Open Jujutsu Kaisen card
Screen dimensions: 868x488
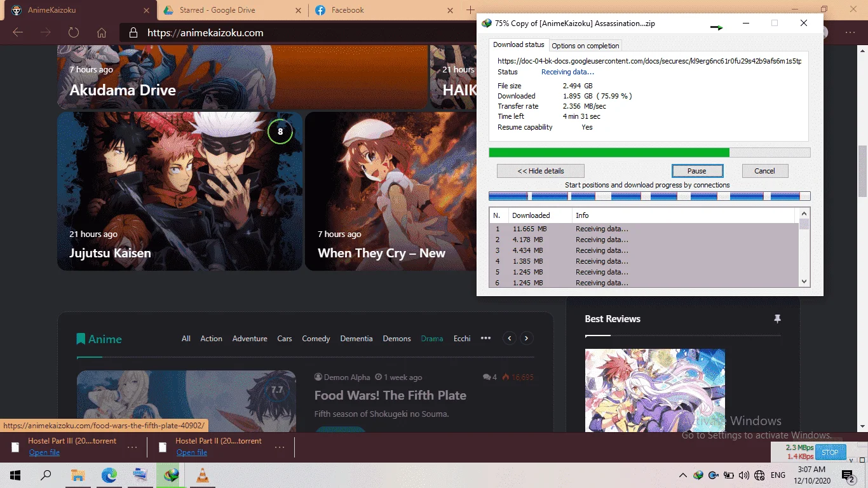(x=180, y=191)
